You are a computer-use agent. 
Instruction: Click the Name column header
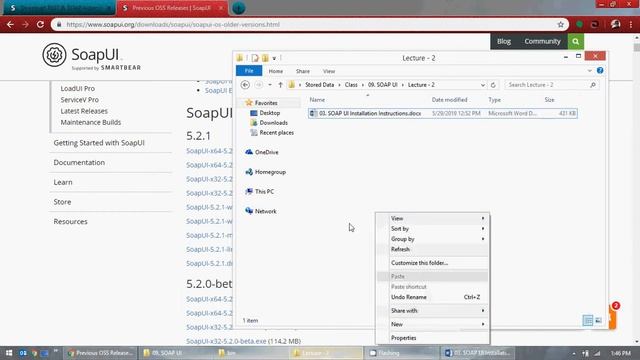click(x=317, y=100)
